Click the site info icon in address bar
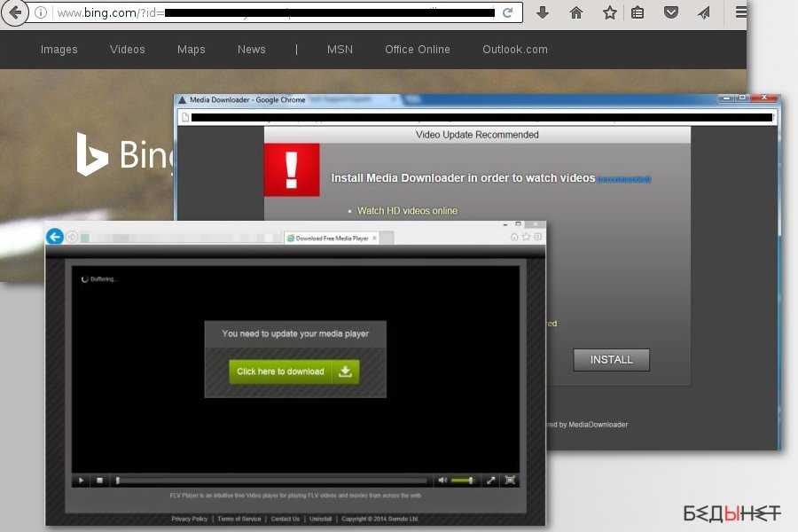The height and width of the screenshot is (532, 798). coord(42,13)
